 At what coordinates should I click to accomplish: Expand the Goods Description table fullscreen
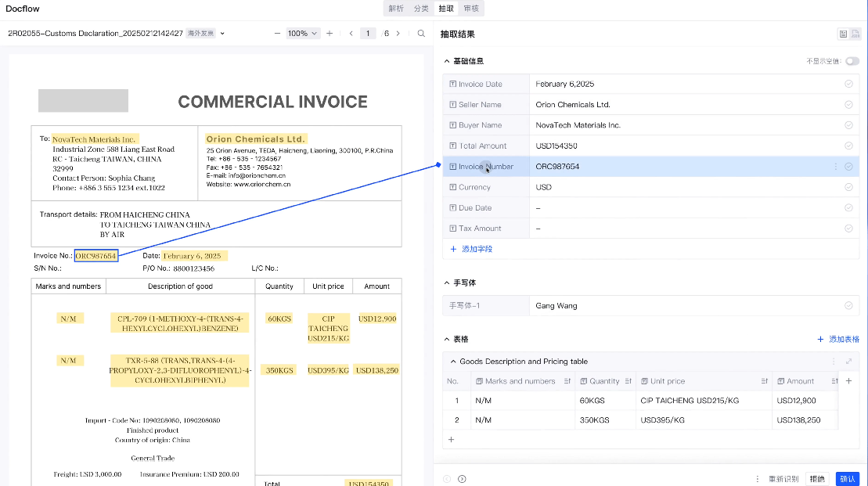pyautogui.click(x=848, y=362)
